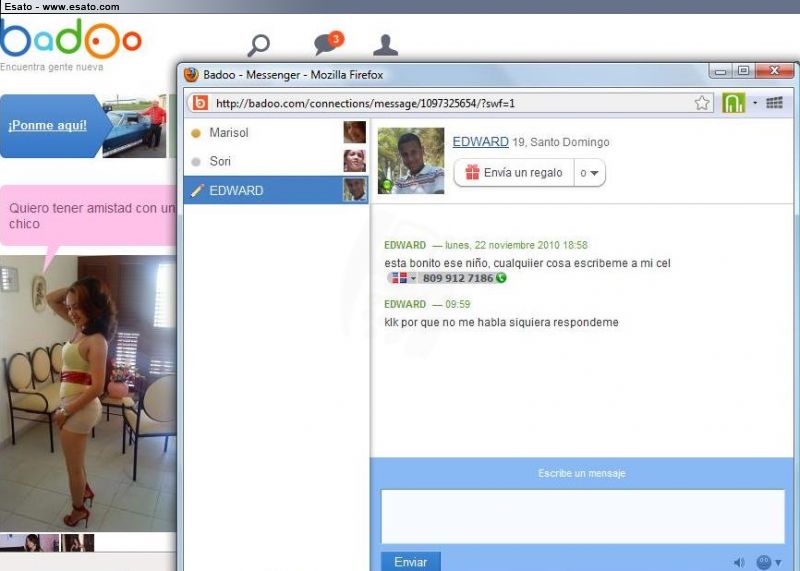Click '19, Santo Domingo' text

coord(561,142)
